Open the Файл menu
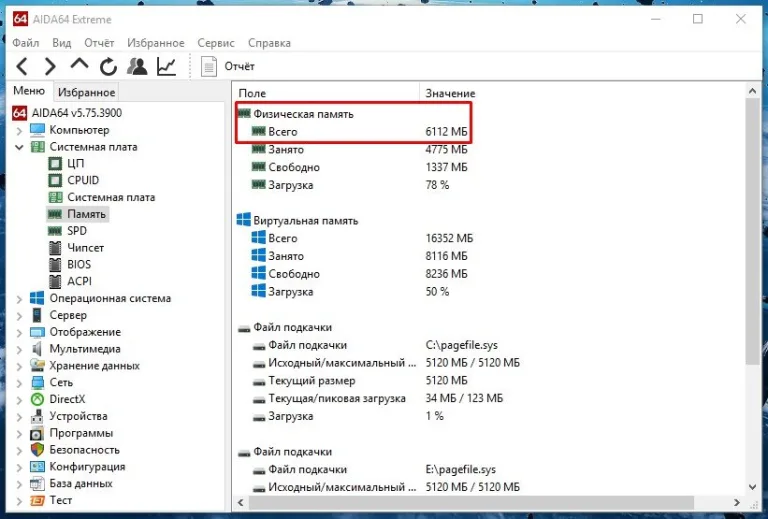Image resolution: width=768 pixels, height=519 pixels. [x=25, y=43]
